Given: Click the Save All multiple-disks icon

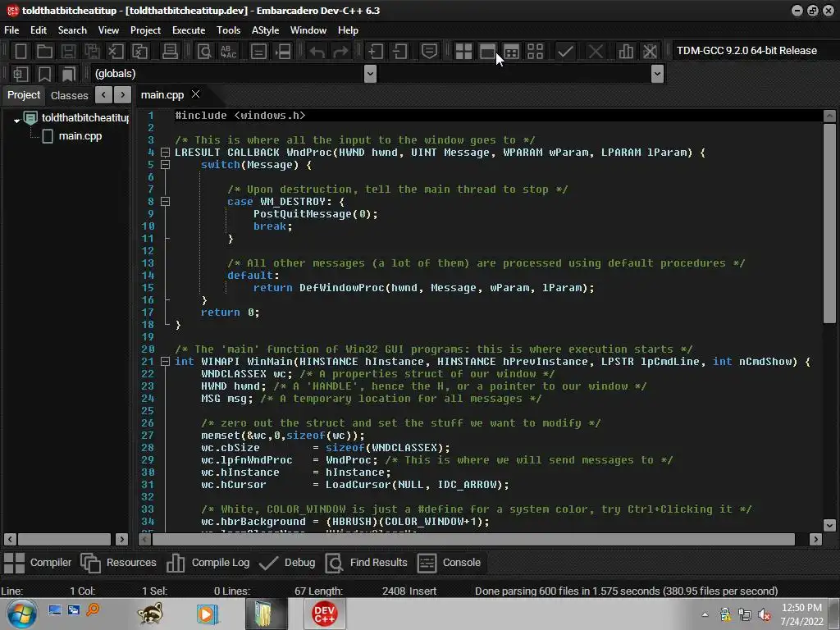Looking at the screenshot, I should coord(92,52).
